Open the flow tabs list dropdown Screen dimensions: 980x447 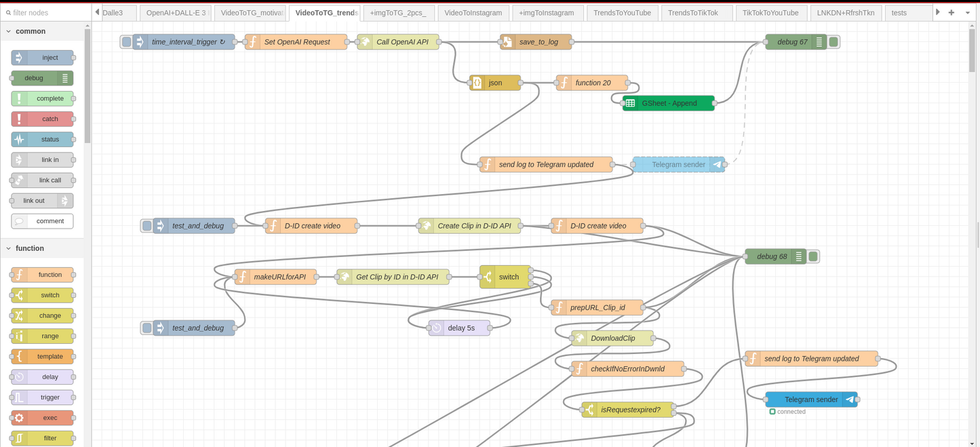tap(967, 13)
